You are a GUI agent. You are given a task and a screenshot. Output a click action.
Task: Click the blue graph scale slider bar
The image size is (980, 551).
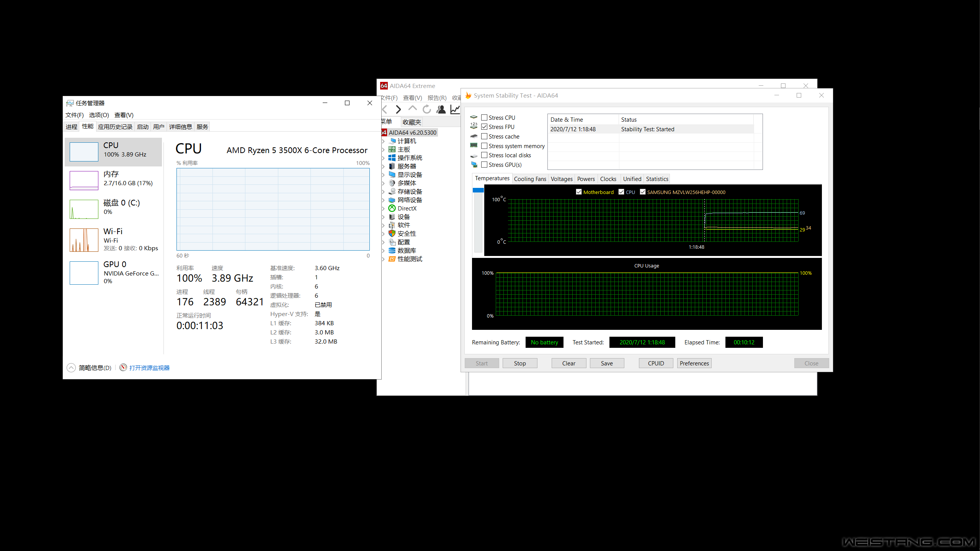478,190
